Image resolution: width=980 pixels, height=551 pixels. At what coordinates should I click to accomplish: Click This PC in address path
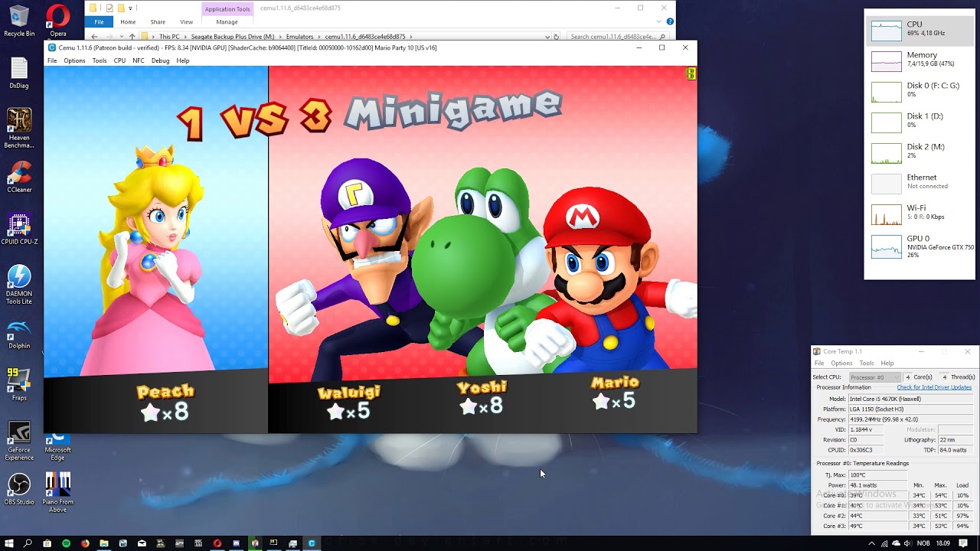(169, 36)
